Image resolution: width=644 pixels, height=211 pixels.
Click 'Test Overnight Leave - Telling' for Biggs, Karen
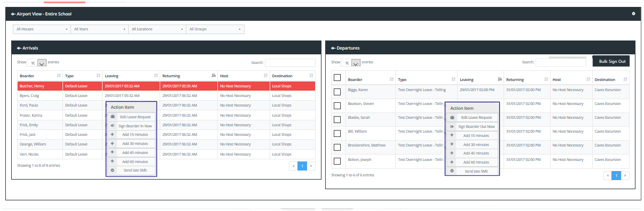[422, 90]
